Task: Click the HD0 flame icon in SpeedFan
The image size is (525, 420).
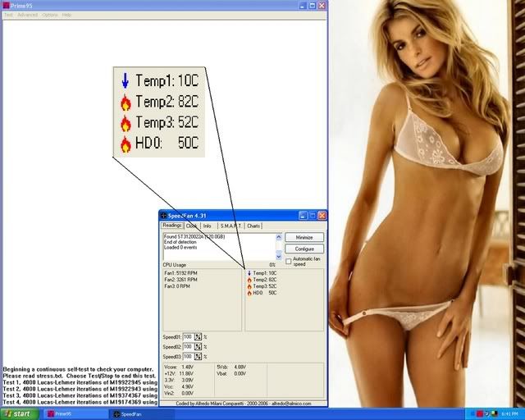Action: 249,292
